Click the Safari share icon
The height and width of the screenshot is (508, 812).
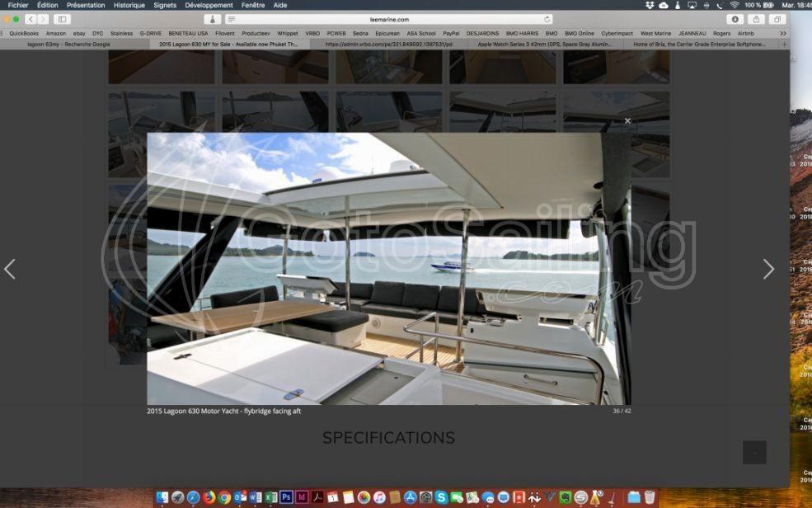(x=756, y=19)
